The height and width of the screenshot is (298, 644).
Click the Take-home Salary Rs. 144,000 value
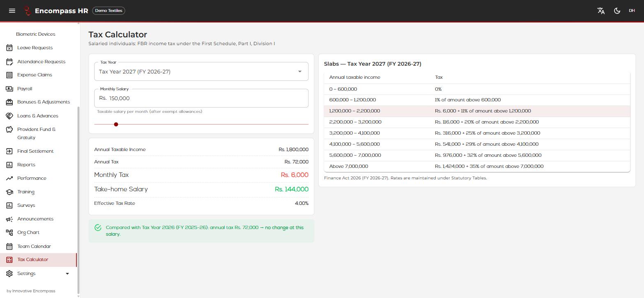[x=292, y=190]
